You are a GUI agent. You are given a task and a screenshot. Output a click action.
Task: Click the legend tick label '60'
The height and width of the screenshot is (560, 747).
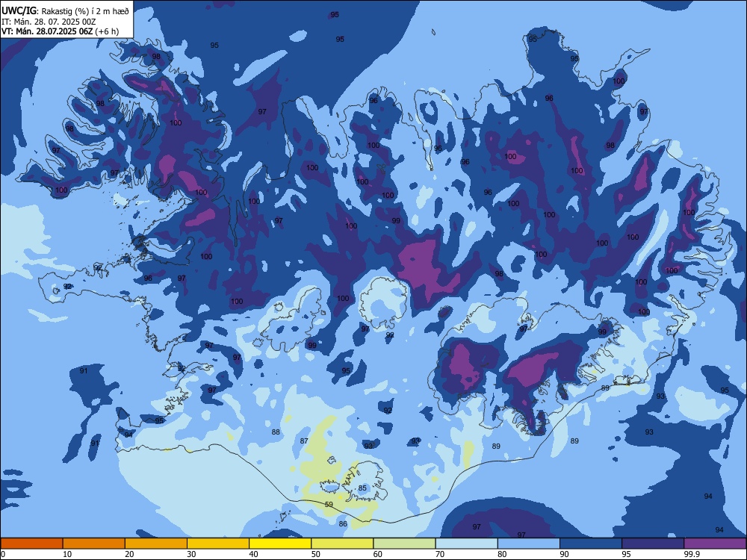(x=378, y=554)
